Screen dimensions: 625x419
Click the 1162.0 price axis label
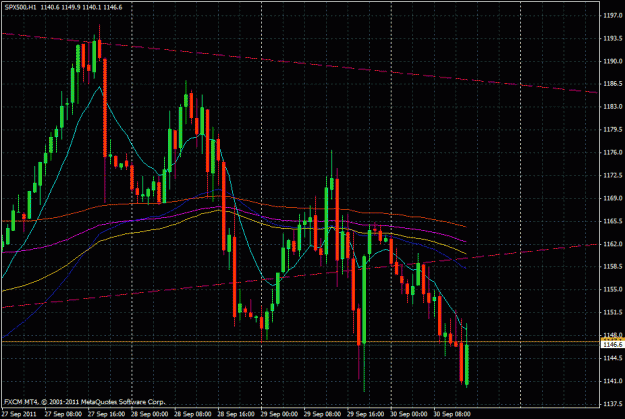click(613, 244)
